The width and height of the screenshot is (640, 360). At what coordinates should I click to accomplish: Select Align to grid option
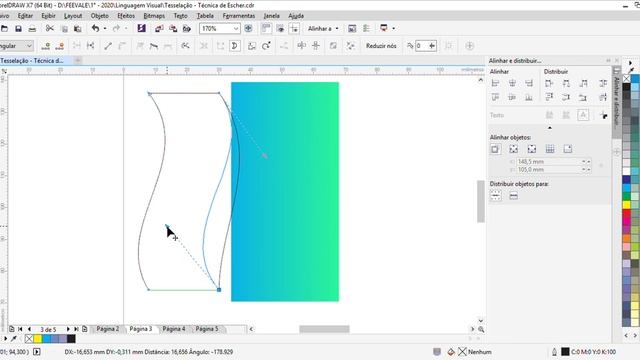coord(550,149)
